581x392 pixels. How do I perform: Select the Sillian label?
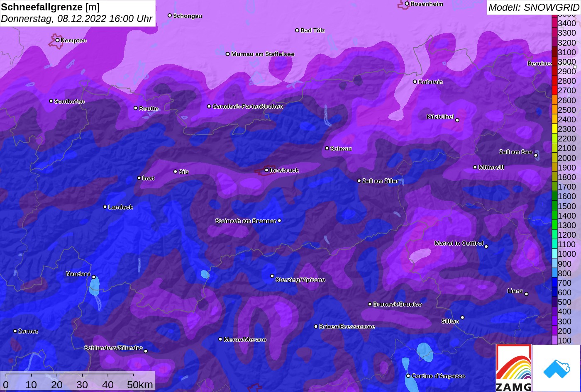coord(450,321)
